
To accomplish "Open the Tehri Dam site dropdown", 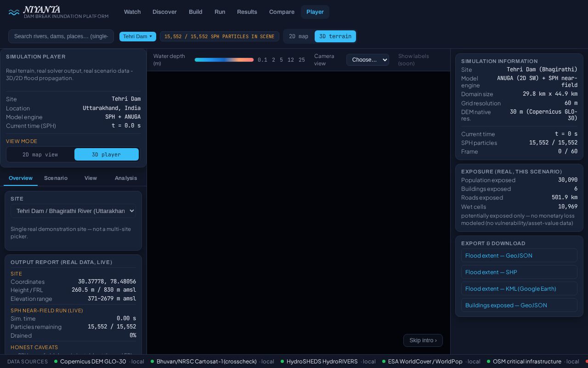I will [x=138, y=36].
